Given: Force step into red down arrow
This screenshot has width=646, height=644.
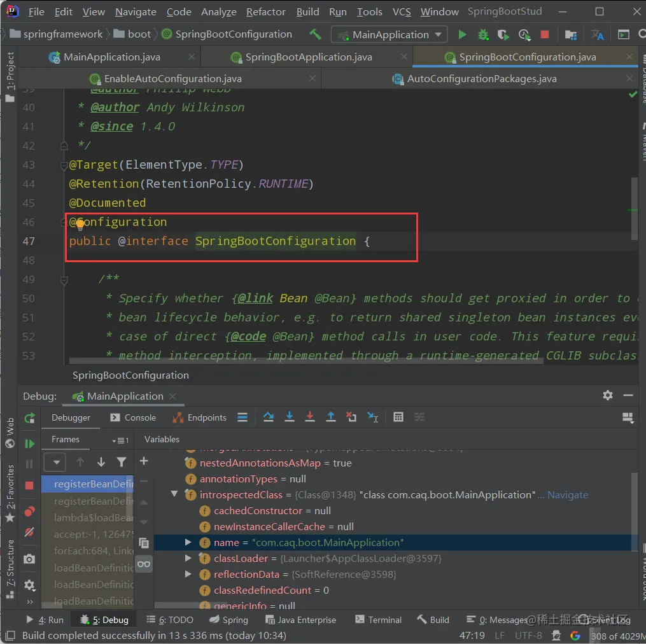Looking at the screenshot, I should tap(310, 417).
